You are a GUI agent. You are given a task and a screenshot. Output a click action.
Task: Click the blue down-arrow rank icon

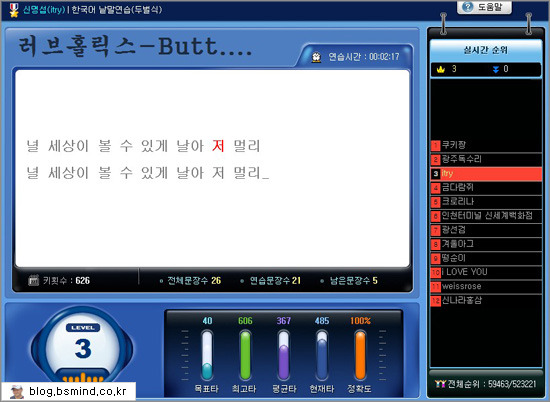point(496,69)
